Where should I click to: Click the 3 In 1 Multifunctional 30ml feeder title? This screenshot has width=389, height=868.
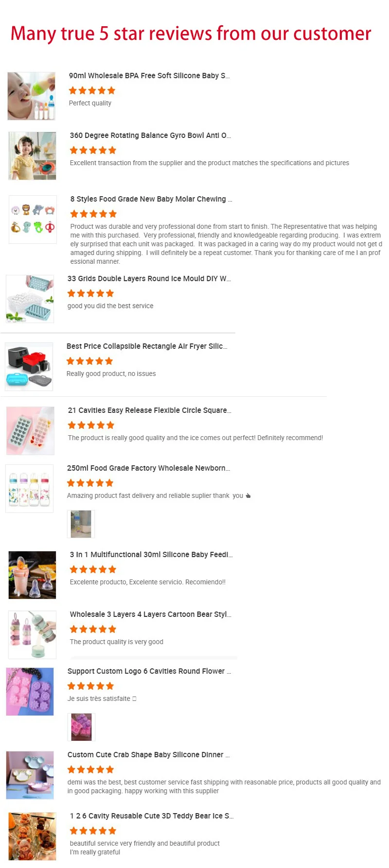pos(151,555)
